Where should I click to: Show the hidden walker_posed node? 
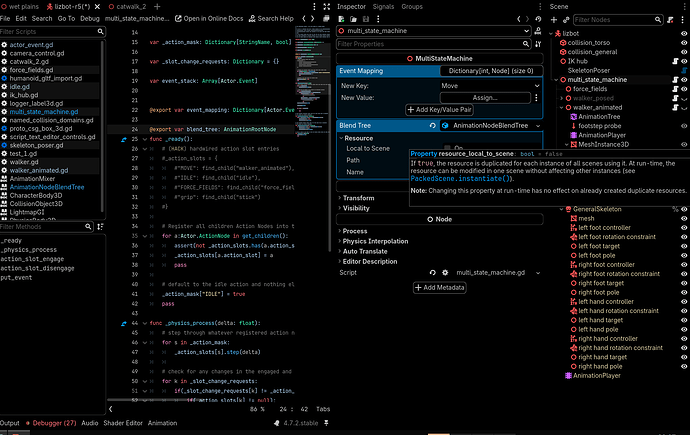[684, 99]
